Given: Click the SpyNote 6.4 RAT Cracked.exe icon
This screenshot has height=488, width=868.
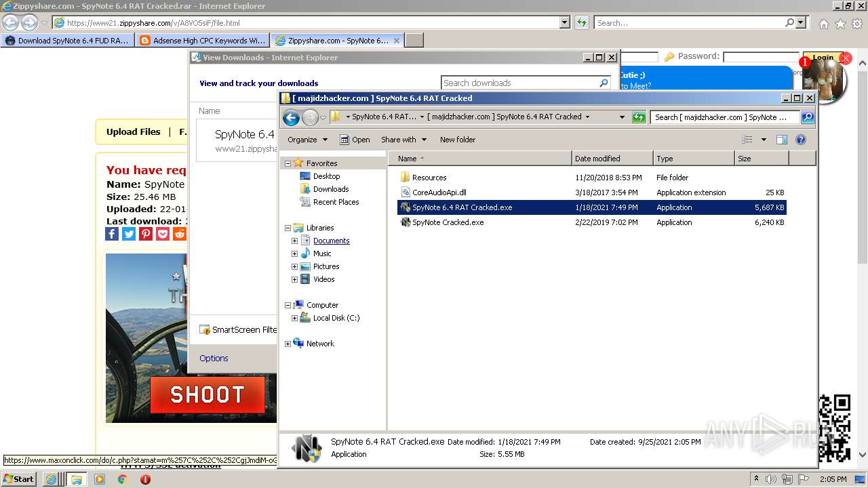Looking at the screenshot, I should pyautogui.click(x=405, y=207).
